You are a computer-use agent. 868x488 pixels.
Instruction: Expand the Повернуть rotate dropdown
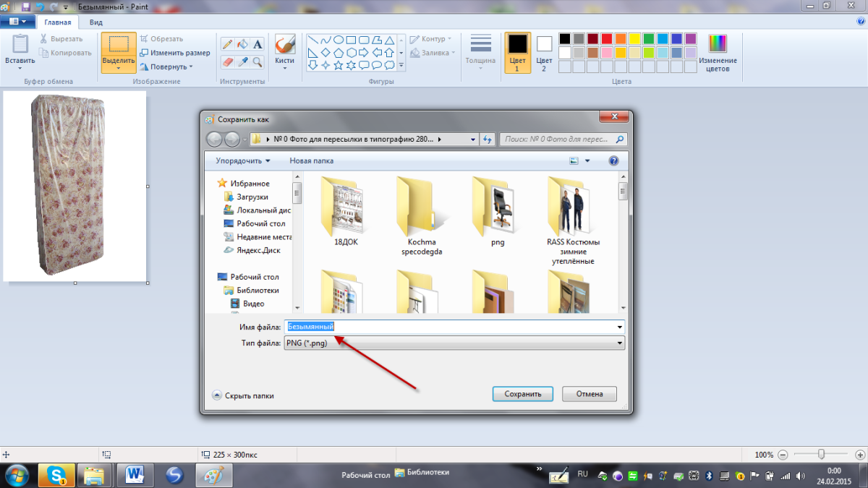point(166,67)
